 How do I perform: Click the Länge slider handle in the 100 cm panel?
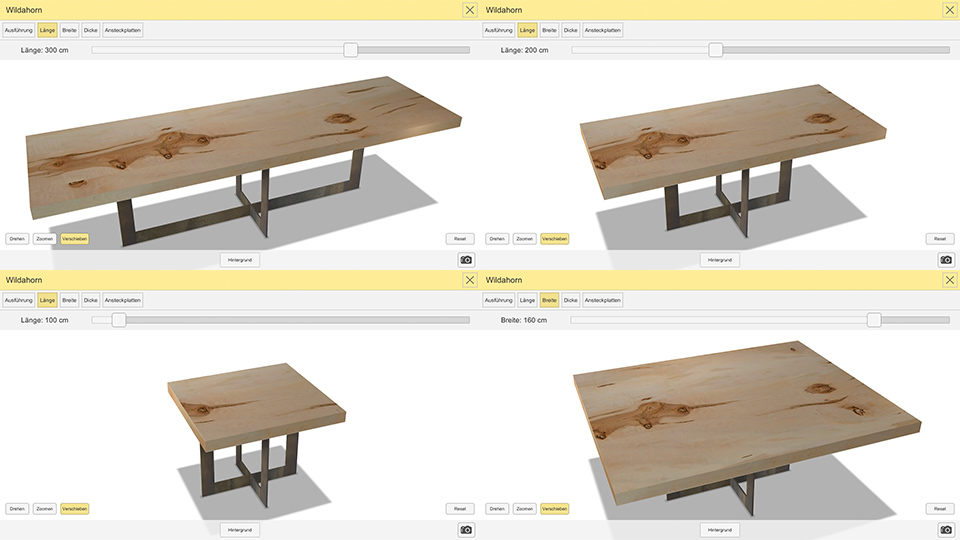[119, 320]
